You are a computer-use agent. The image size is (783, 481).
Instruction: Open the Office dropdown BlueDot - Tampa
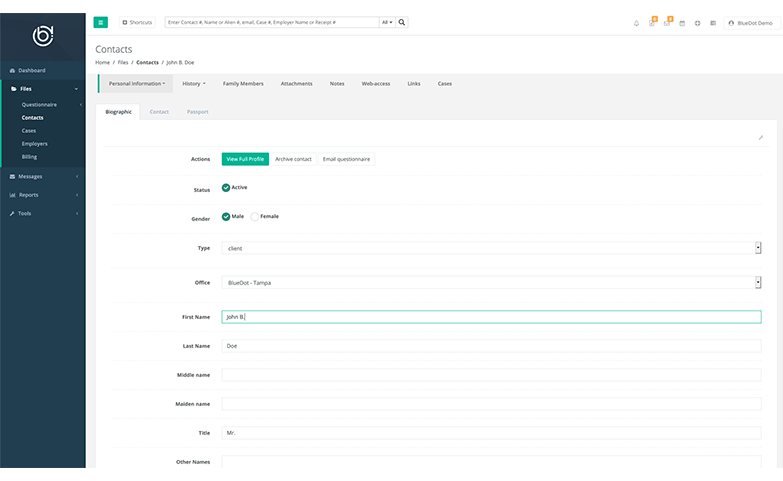(x=491, y=282)
